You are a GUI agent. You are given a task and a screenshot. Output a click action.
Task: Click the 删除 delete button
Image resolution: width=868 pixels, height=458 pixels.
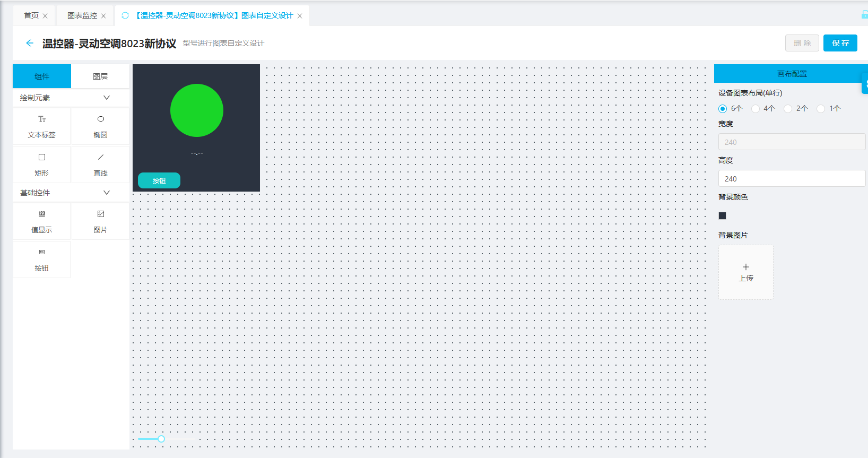(802, 43)
